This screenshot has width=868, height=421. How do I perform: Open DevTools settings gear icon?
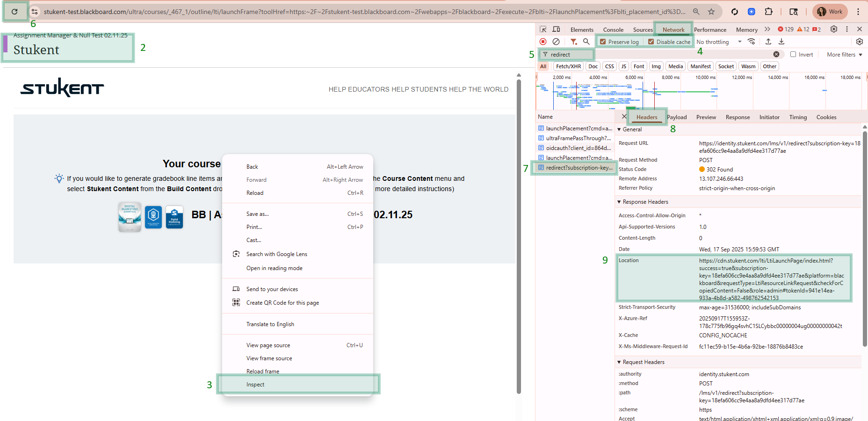pyautogui.click(x=834, y=29)
